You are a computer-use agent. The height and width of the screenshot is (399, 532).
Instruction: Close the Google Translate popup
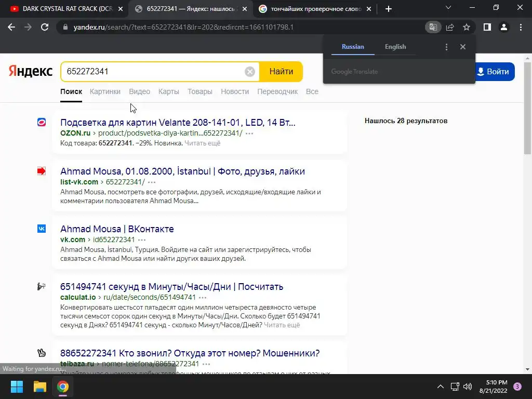[463, 47]
